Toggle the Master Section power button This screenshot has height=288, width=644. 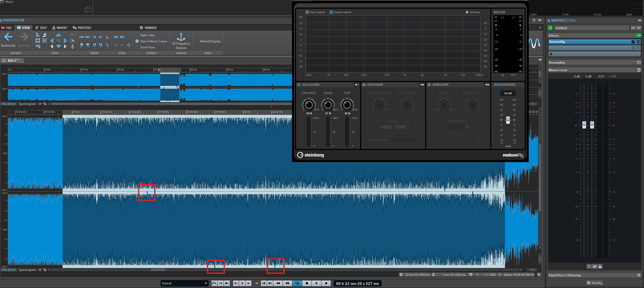[550, 28]
